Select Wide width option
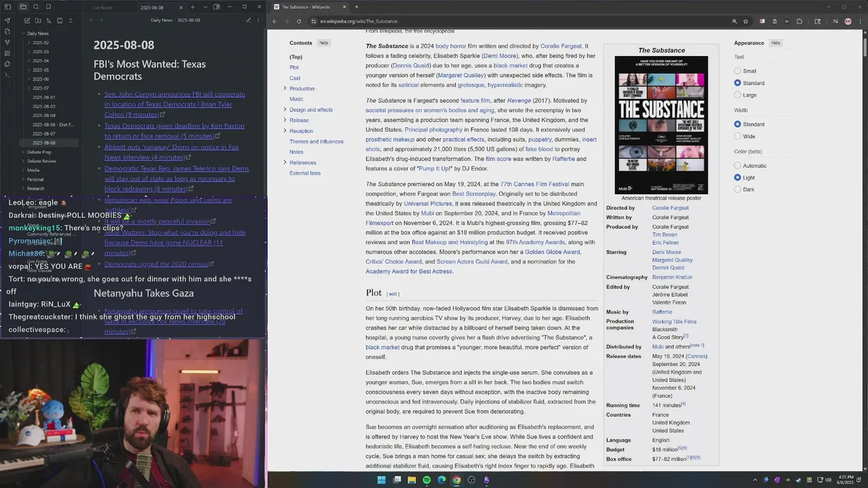 point(738,136)
